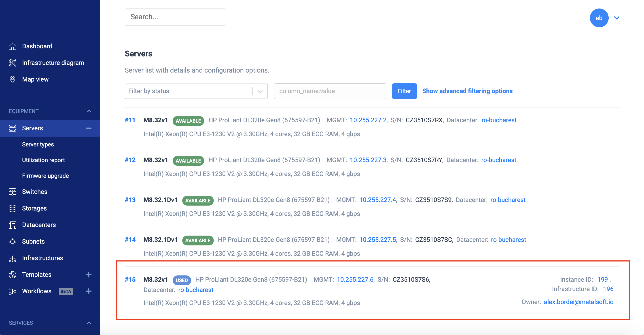Image resolution: width=644 pixels, height=335 pixels.
Task: Navigate to Infrastructures
Action: (x=42, y=258)
